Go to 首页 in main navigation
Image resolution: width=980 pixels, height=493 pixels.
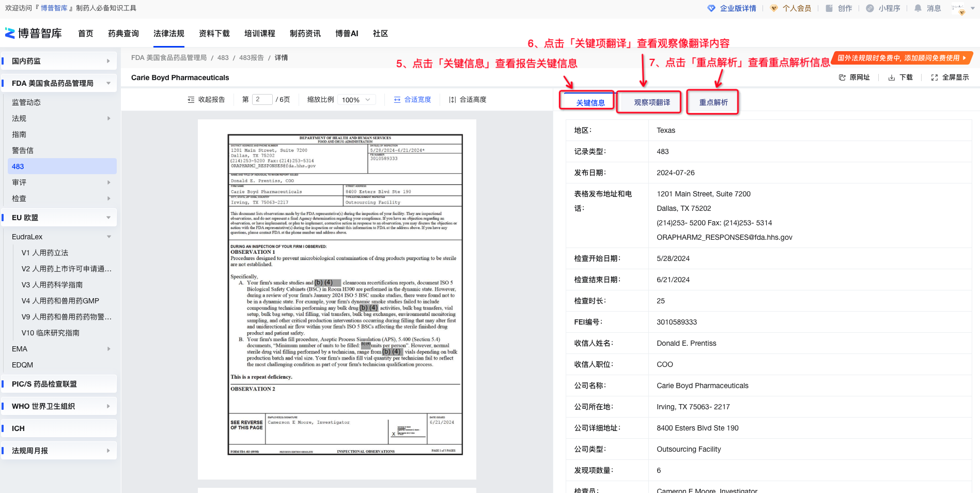point(86,34)
